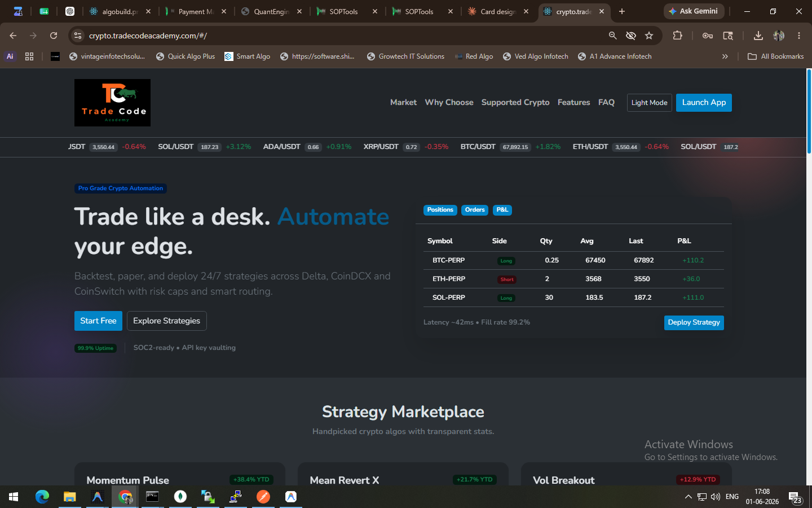This screenshot has height=508, width=812.
Task: Bookmark this page with the star icon
Action: (x=649, y=36)
